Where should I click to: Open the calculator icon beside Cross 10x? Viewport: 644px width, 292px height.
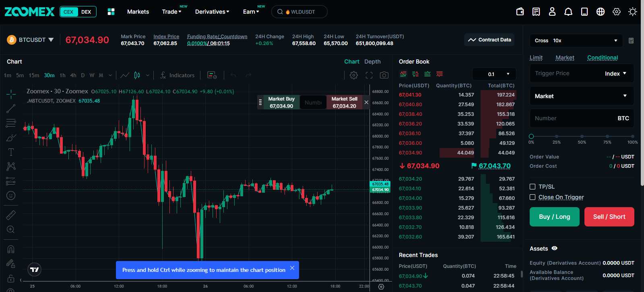(631, 41)
